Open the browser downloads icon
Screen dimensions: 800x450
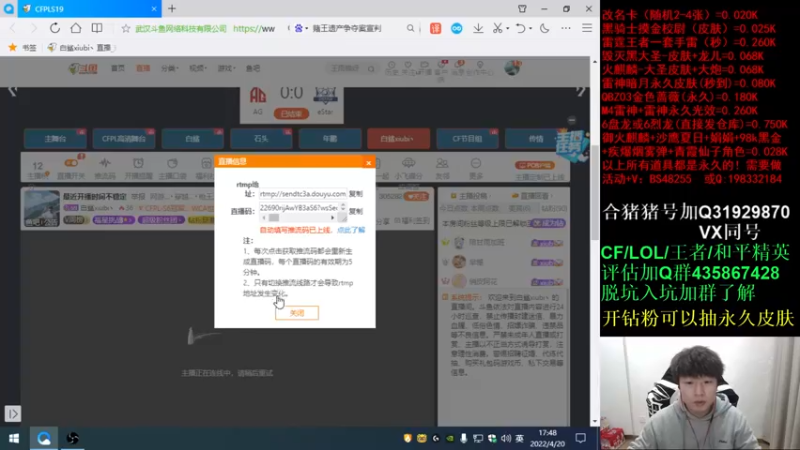tap(478, 29)
